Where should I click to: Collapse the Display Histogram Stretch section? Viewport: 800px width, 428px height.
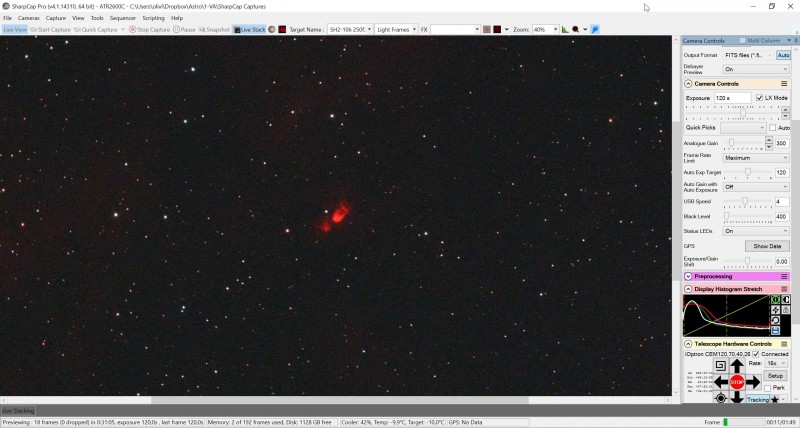click(x=688, y=289)
